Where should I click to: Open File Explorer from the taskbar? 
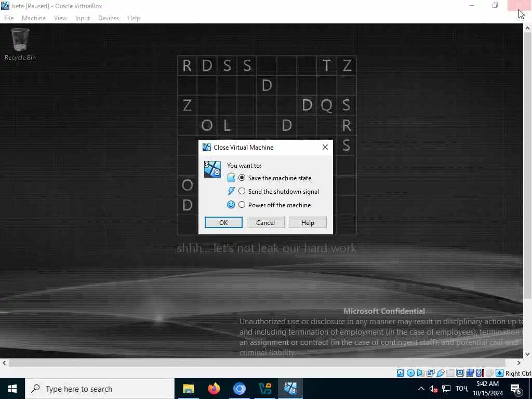(x=188, y=389)
